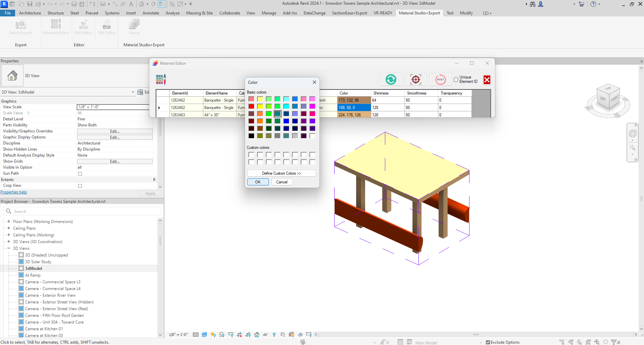Click the Close button of the Color dialog
Viewport: 644px width, 345px height.
[314, 82]
